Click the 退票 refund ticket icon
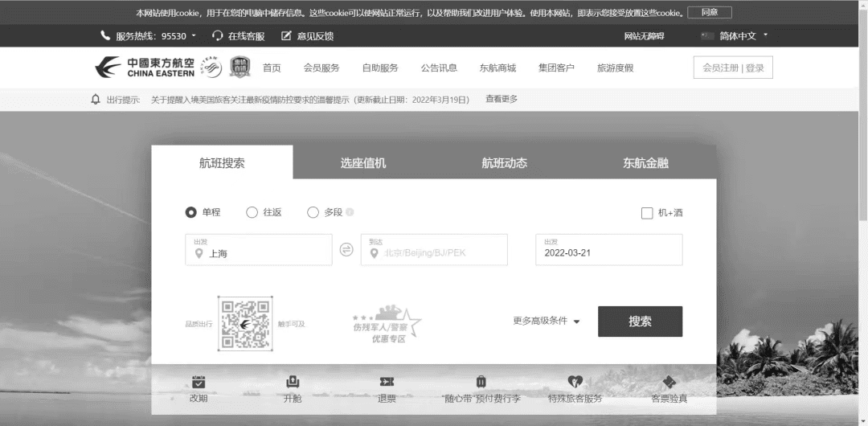 (x=387, y=383)
